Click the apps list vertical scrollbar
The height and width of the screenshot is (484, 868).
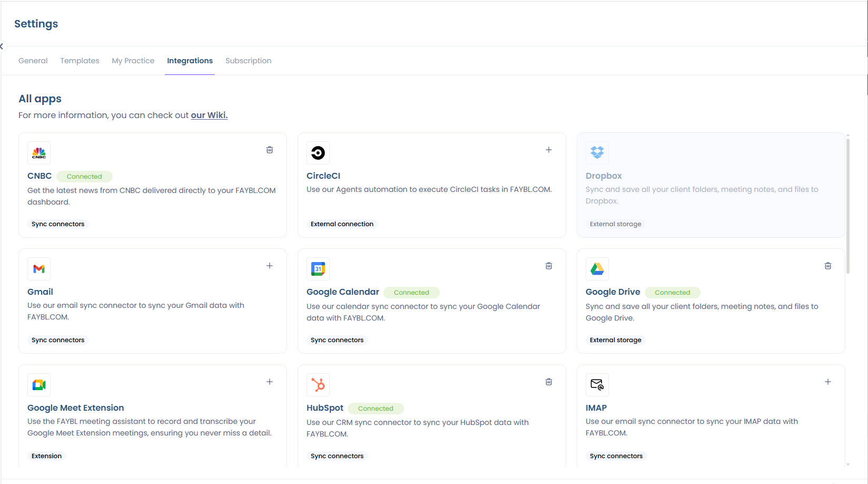click(847, 206)
